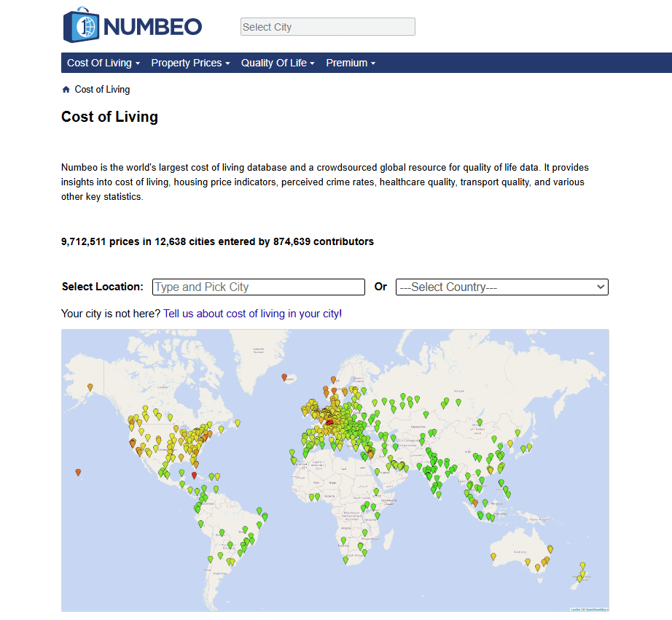Select the orange marker over Alaska
Viewport: 672px width, 620px height.
[x=90, y=388]
